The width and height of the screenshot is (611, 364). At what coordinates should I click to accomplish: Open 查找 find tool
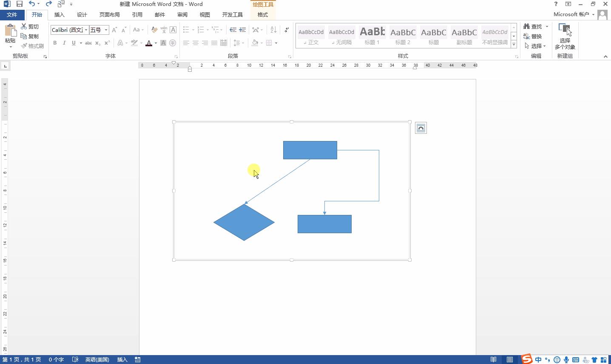click(x=533, y=26)
